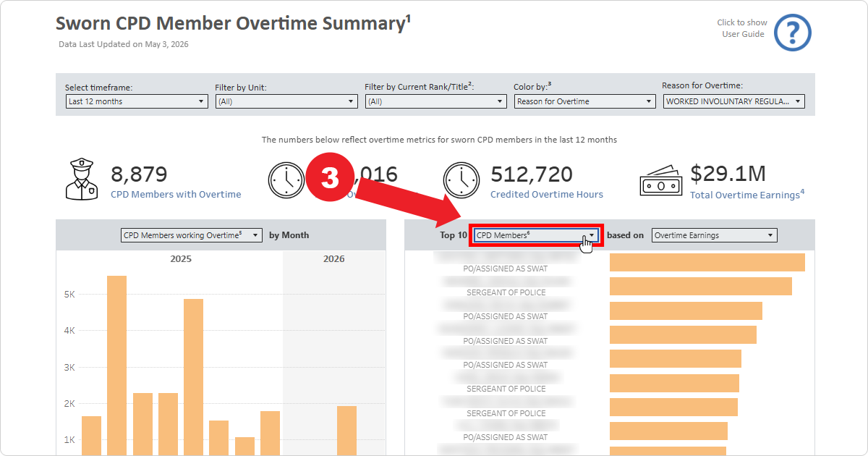Click the partially covered clock icon

pyautogui.click(x=287, y=180)
